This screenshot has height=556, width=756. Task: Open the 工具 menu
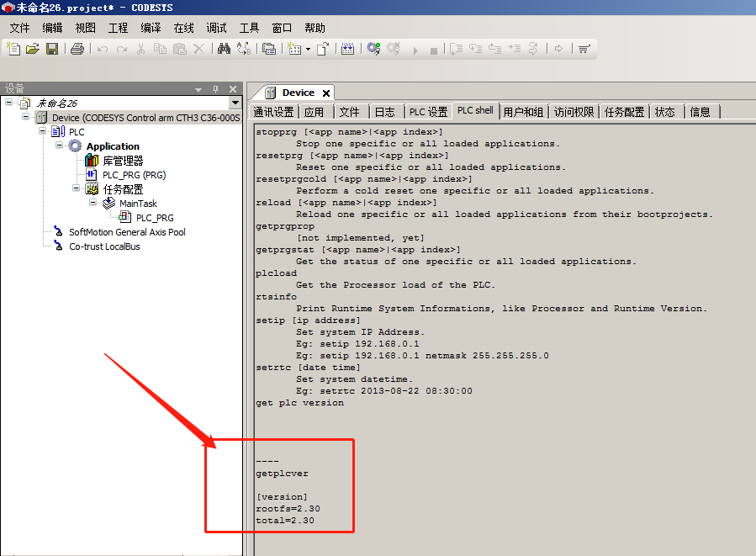coord(249,28)
